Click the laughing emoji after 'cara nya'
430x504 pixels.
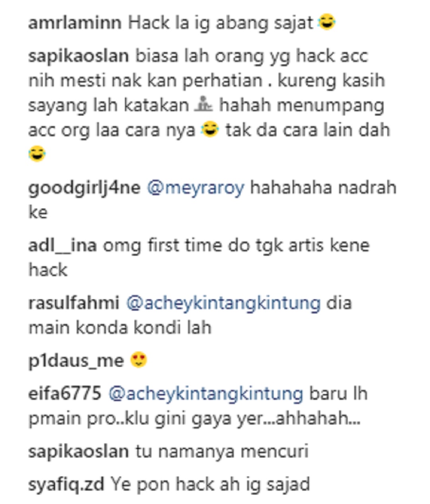point(210,130)
